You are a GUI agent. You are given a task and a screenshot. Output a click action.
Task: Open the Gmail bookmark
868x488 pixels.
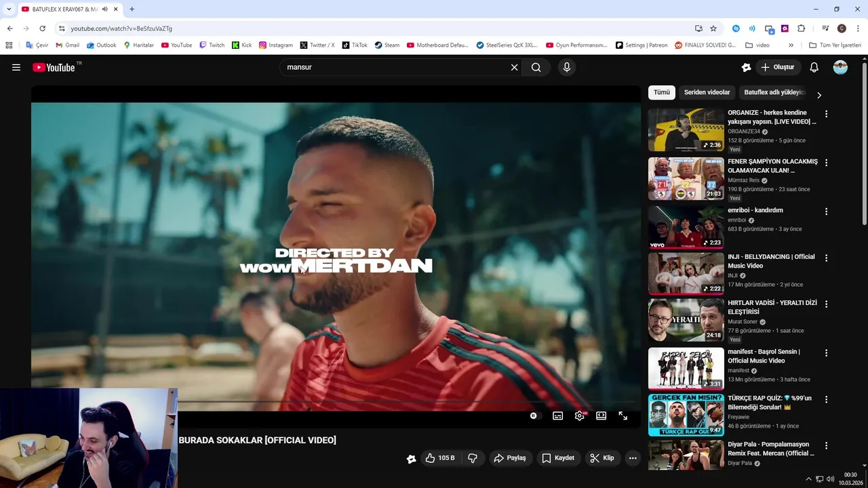tap(67, 45)
